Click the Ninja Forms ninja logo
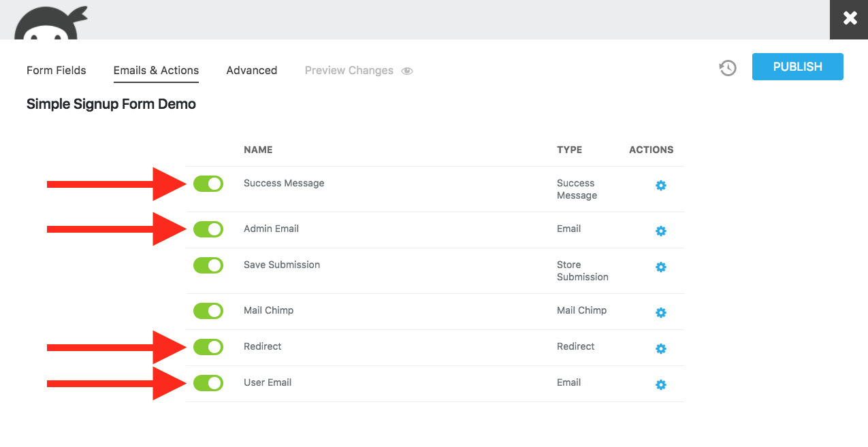Viewport: 868px width, 447px height. point(50,22)
